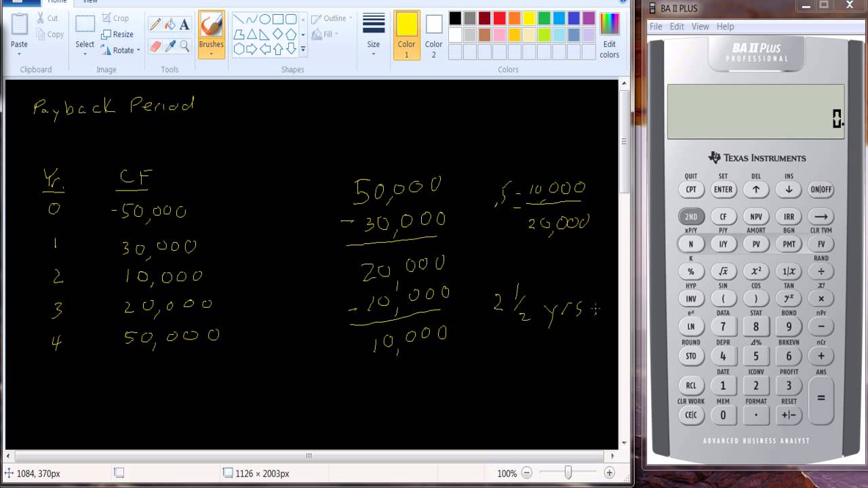Open the calculator View menu
The image size is (868, 488).
coord(701,26)
